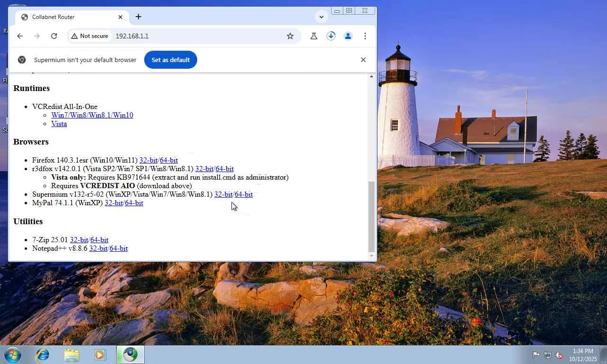Reload the router page
Image resolution: width=607 pixels, height=364 pixels.
tap(54, 36)
